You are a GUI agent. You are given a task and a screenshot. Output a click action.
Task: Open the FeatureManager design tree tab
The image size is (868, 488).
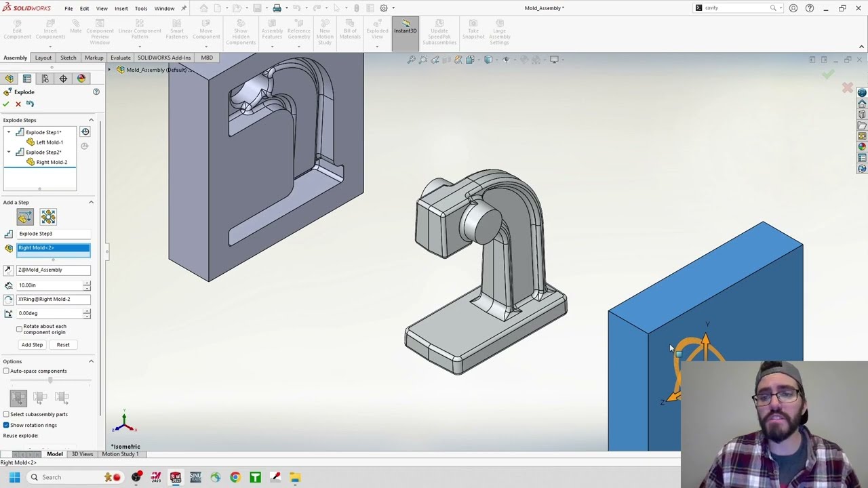click(x=9, y=79)
